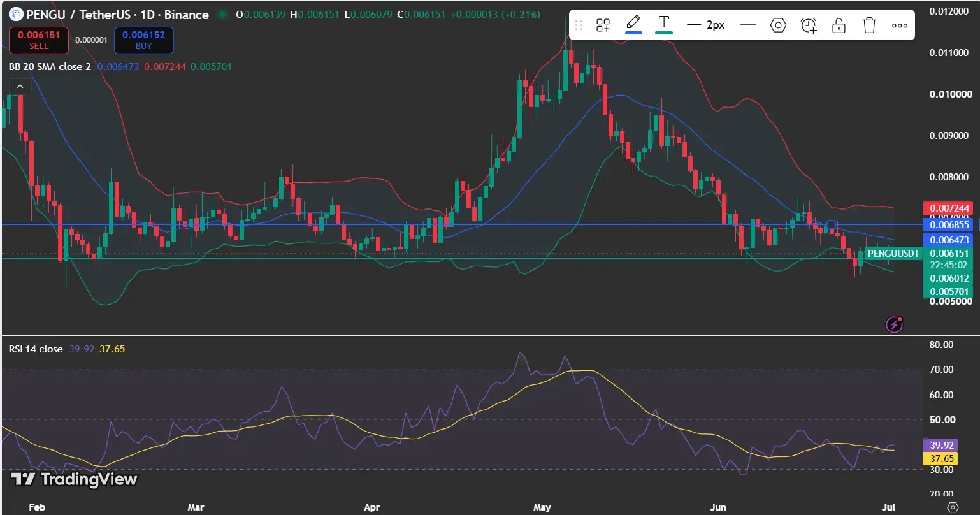980x515 pixels.
Task: Select the blue horizontal line handle square
Action: click(831, 224)
